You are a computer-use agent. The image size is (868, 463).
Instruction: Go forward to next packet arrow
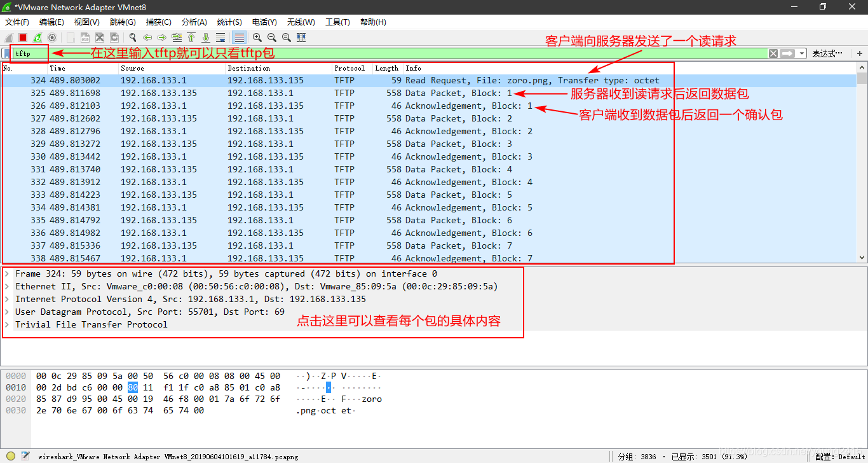pos(162,38)
